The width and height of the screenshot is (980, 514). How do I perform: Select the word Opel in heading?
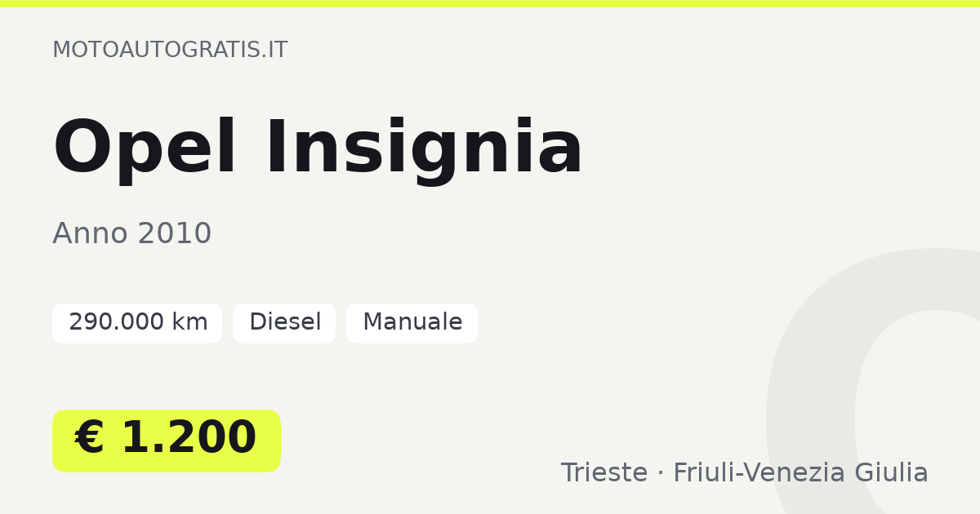(145, 148)
